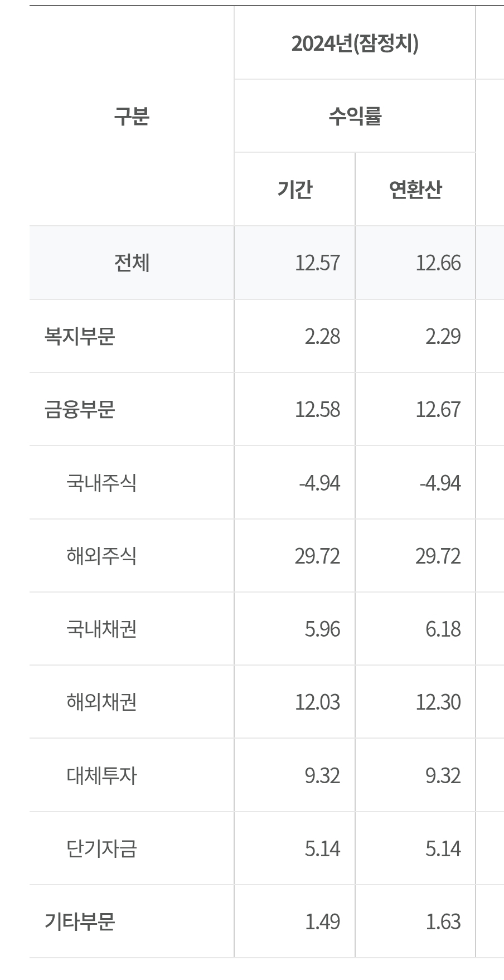The height and width of the screenshot is (980, 504).
Task: Select the 2024년(잠정치) column header
Action: tap(355, 43)
